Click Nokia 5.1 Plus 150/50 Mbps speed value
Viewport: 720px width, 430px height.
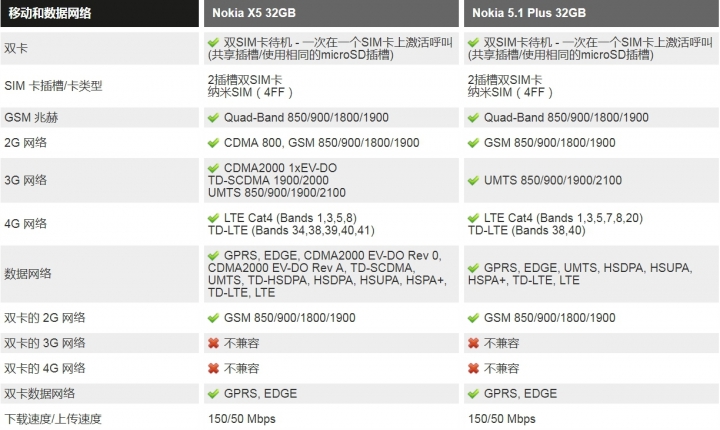(501, 419)
